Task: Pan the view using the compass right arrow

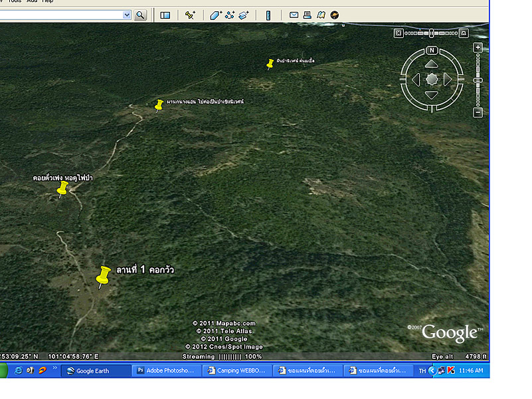Action: [448, 80]
